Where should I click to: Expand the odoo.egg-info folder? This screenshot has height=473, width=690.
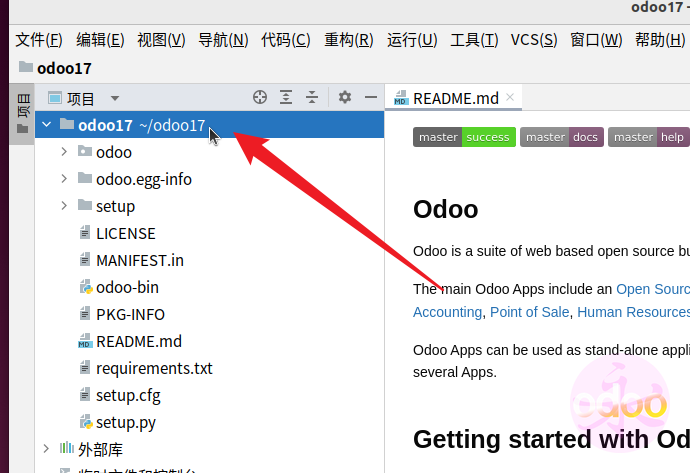tap(64, 178)
